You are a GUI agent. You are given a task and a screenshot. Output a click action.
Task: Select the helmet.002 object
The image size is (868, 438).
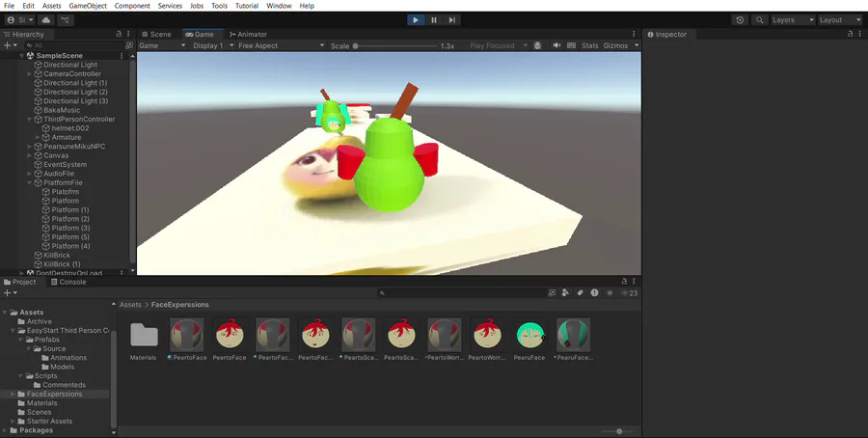click(69, 128)
